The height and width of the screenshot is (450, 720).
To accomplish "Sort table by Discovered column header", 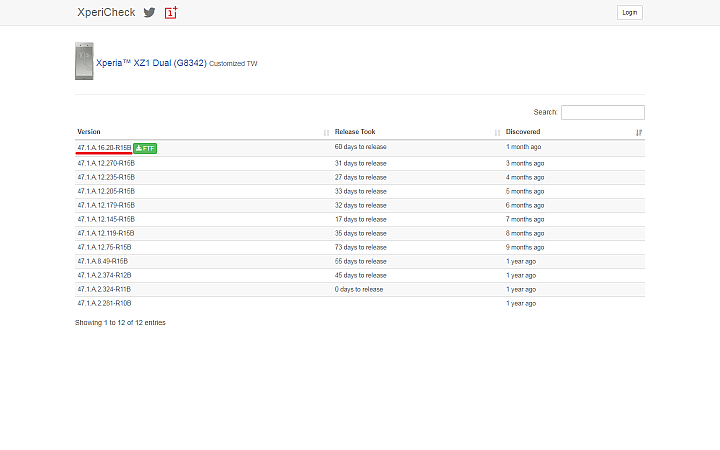I will click(574, 132).
